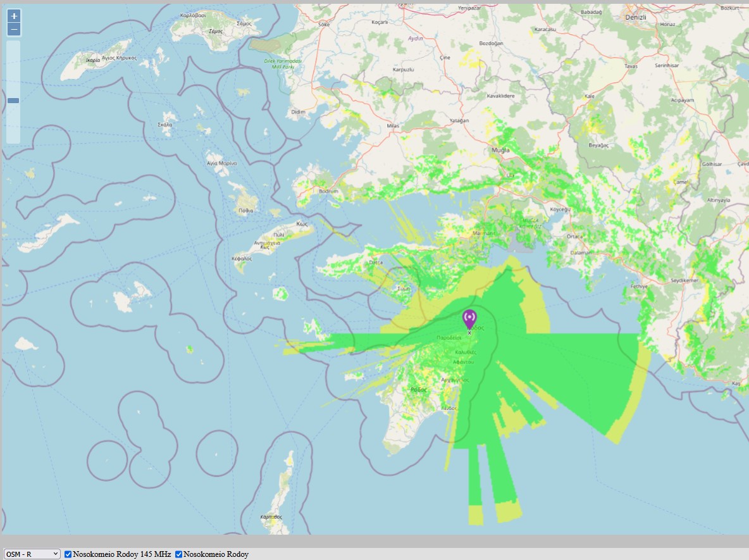This screenshot has height=560, width=749.
Task: Click the Seydikemer label
Action: point(684,280)
